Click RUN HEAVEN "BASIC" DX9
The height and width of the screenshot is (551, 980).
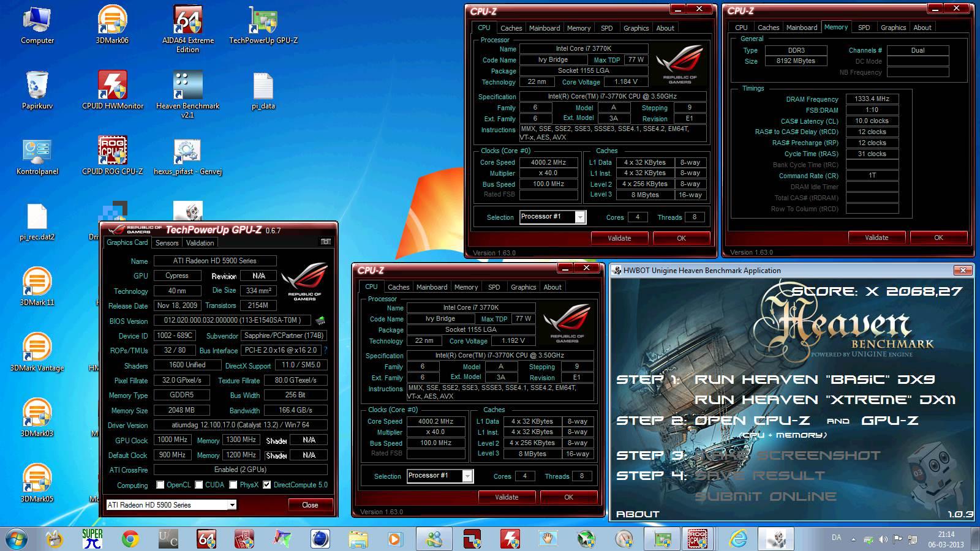(x=815, y=380)
